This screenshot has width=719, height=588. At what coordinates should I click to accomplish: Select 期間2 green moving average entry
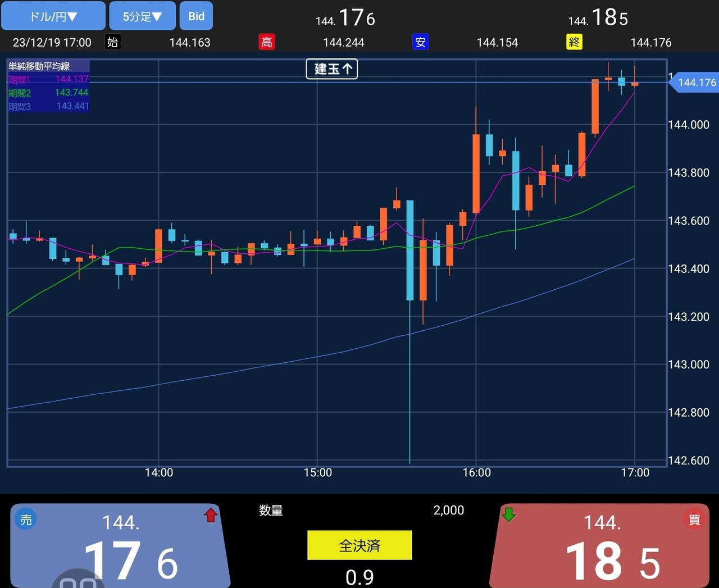[x=48, y=93]
